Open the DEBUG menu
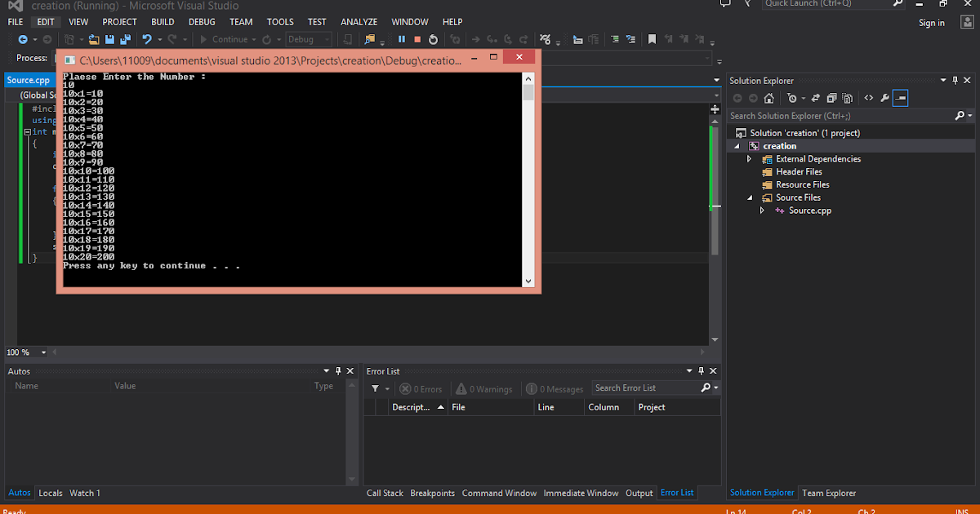980x514 pixels. pos(202,22)
